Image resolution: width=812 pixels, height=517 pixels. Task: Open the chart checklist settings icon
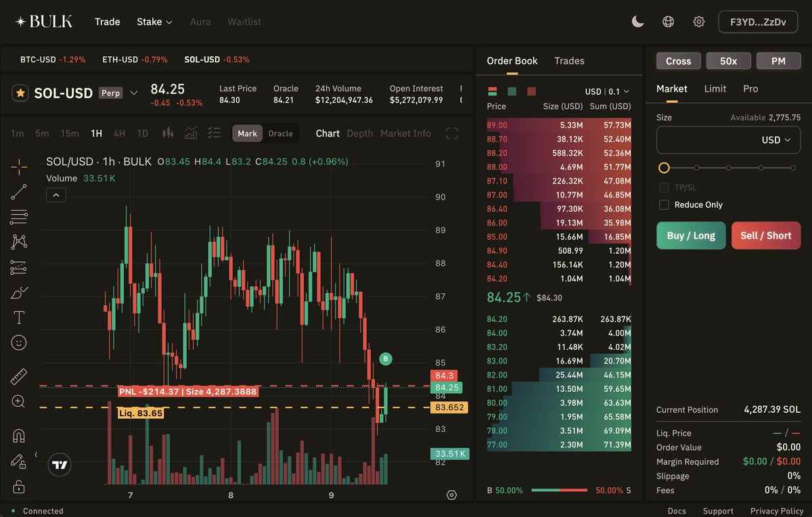click(215, 133)
